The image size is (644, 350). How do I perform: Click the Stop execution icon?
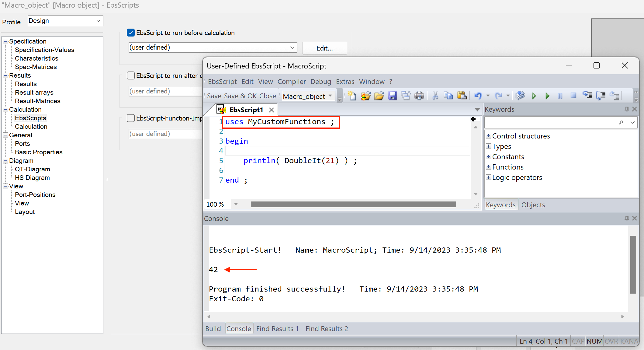573,96
